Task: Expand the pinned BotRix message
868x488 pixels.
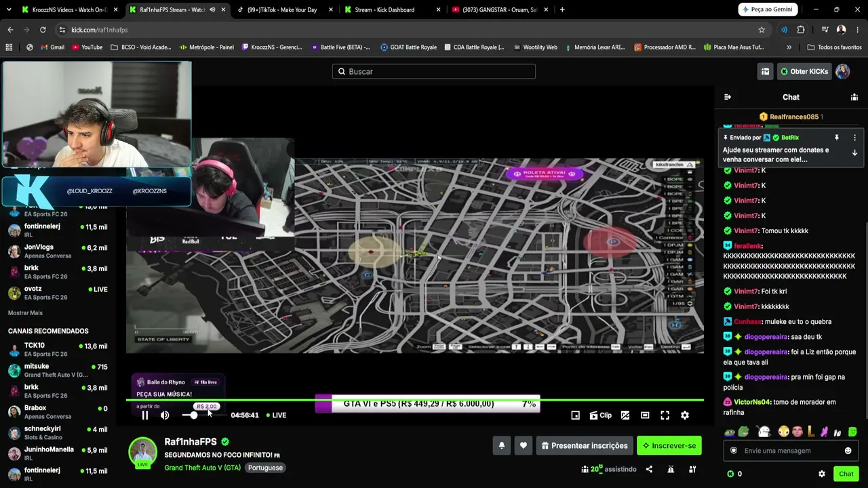Action: point(854,153)
